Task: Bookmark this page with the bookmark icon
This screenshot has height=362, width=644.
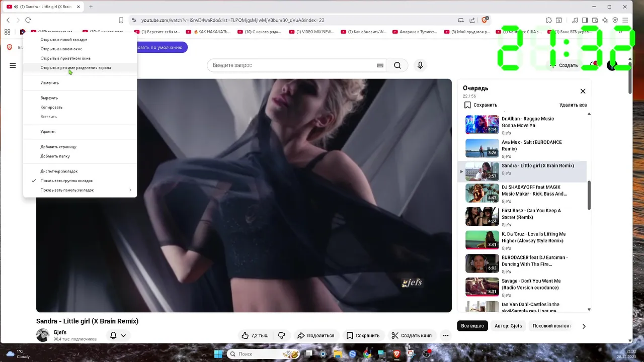Action: (x=121, y=20)
